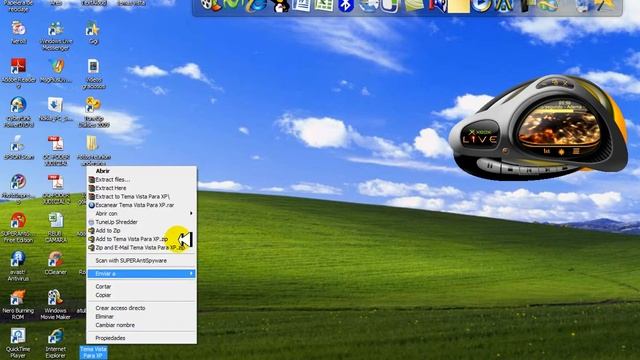640x360 pixels.
Task: Select Copiar in the context menu
Action: [141, 296]
